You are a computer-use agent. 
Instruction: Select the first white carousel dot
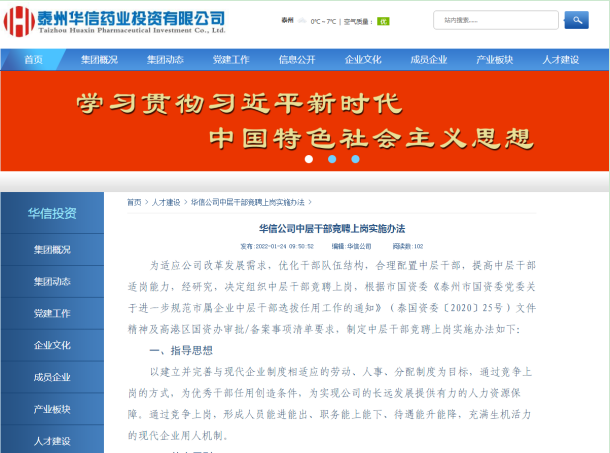pyautogui.click(x=309, y=158)
